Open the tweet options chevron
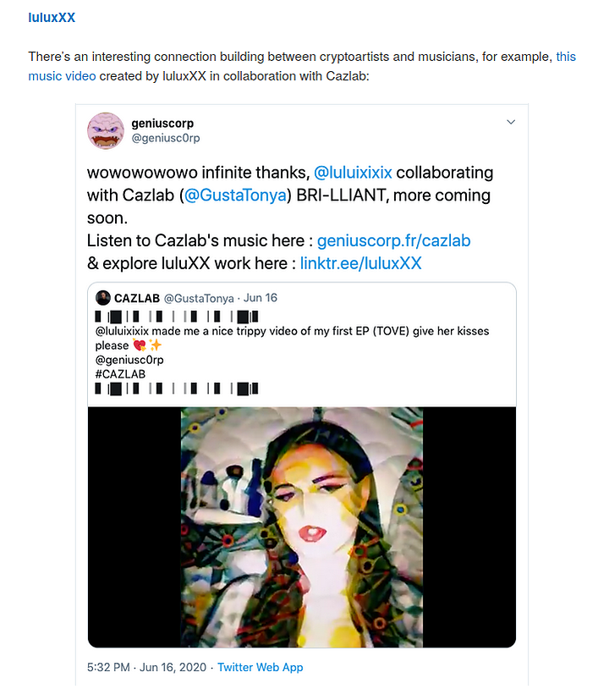This screenshot has width=598, height=700. [511, 122]
